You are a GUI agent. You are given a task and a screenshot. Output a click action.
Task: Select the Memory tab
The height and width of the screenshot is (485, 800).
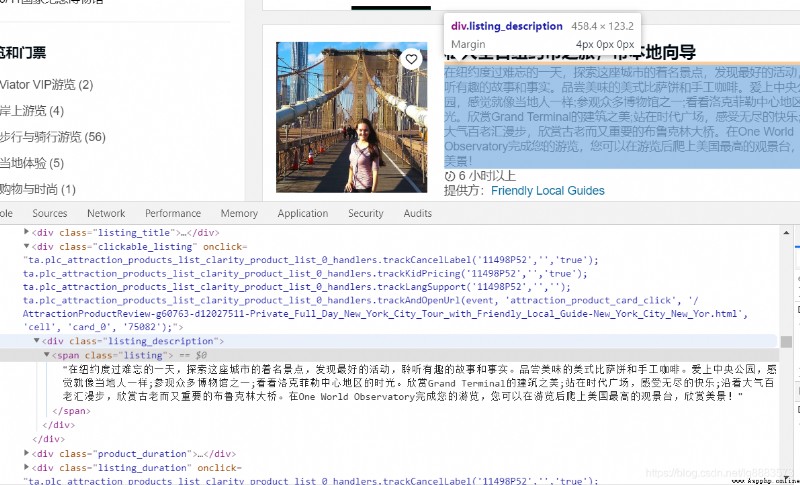coord(239,213)
